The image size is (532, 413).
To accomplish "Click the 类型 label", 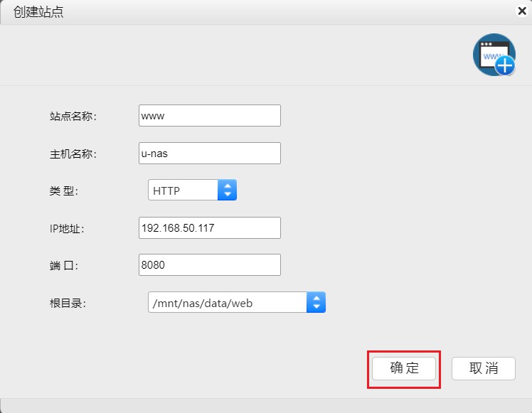I will tap(64, 191).
